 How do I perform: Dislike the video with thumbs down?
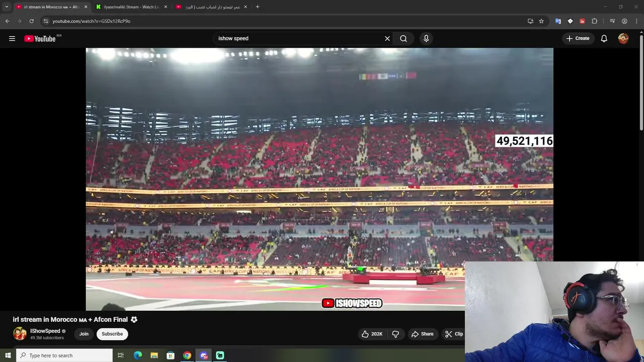[395, 334]
